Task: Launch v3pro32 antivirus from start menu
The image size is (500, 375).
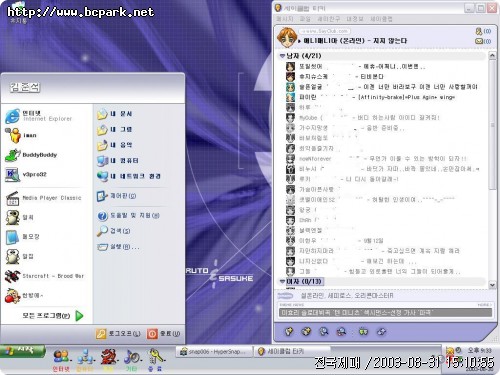Action: click(26, 174)
